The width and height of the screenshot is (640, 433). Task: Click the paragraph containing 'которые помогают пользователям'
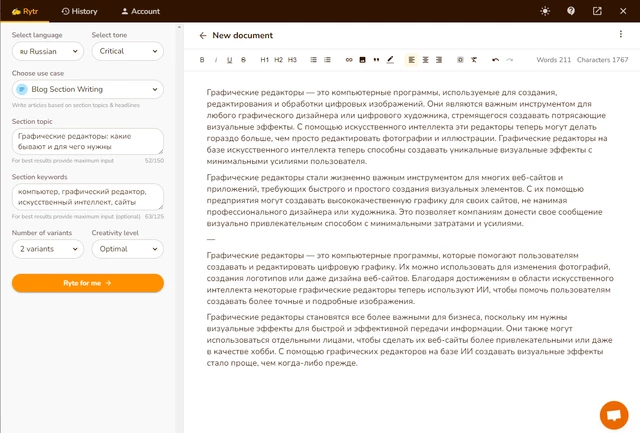pos(410,278)
